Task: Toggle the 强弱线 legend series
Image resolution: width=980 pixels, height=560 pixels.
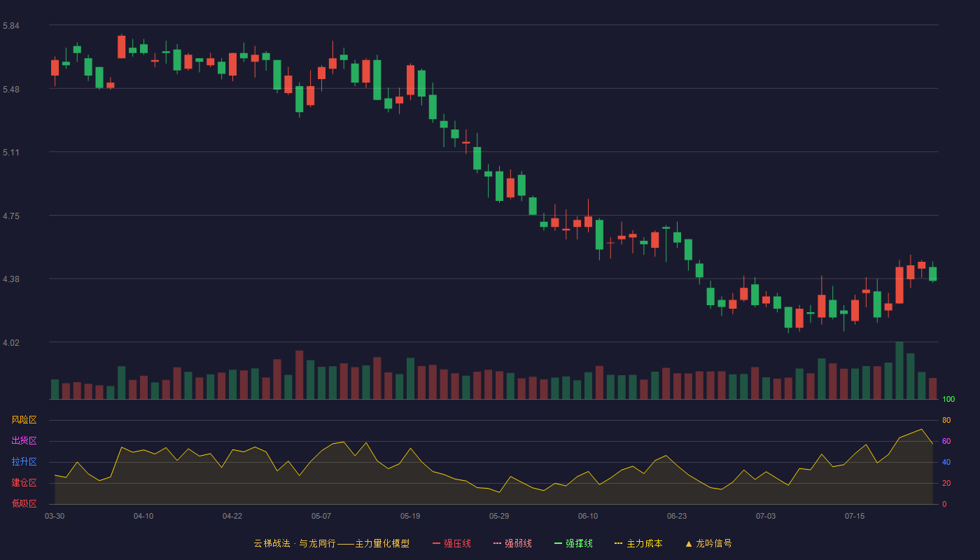Action: pyautogui.click(x=512, y=543)
